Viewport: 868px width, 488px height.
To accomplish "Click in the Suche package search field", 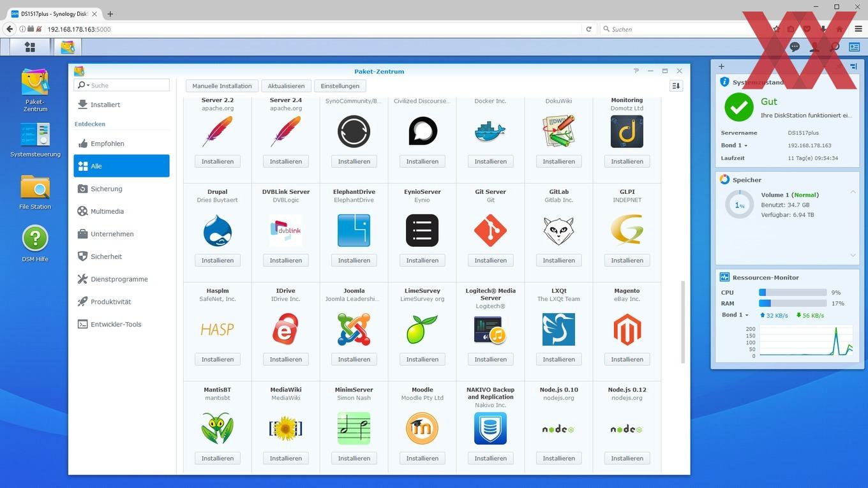I will 122,85.
